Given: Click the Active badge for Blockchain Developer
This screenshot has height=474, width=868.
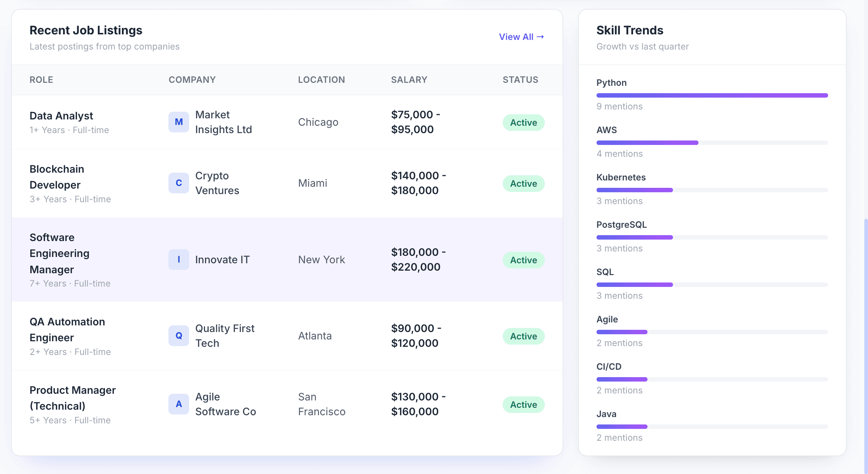Looking at the screenshot, I should (523, 183).
